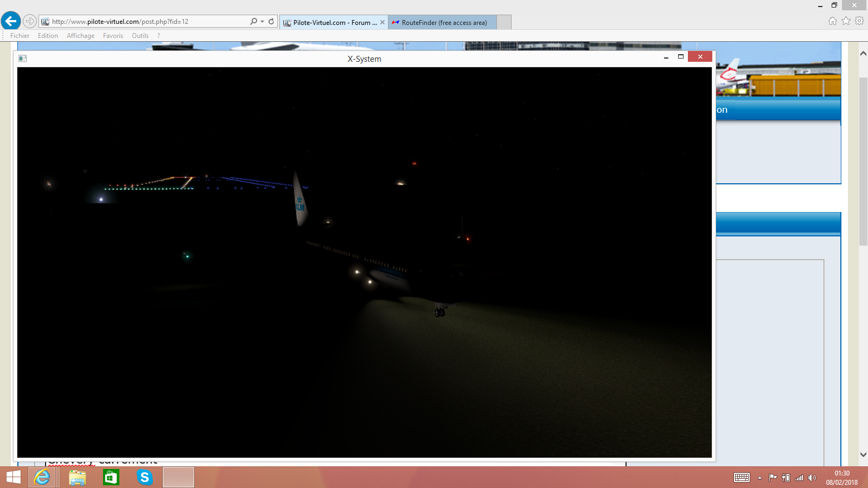This screenshot has height=488, width=868.
Task: Click the tray icon left of network signal
Action: pyautogui.click(x=786, y=478)
